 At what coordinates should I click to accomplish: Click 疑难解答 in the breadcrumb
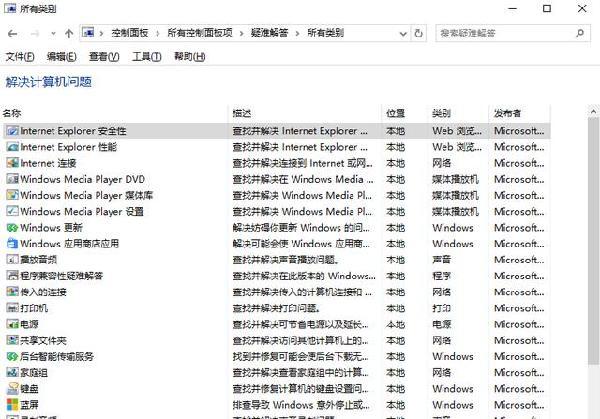(x=269, y=33)
